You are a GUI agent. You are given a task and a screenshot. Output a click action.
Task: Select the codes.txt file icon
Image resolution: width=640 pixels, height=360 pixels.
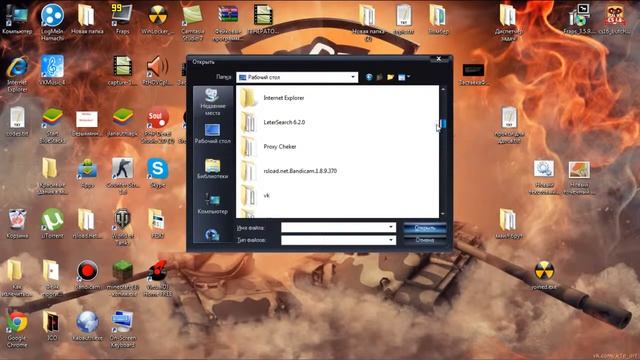tap(17, 121)
